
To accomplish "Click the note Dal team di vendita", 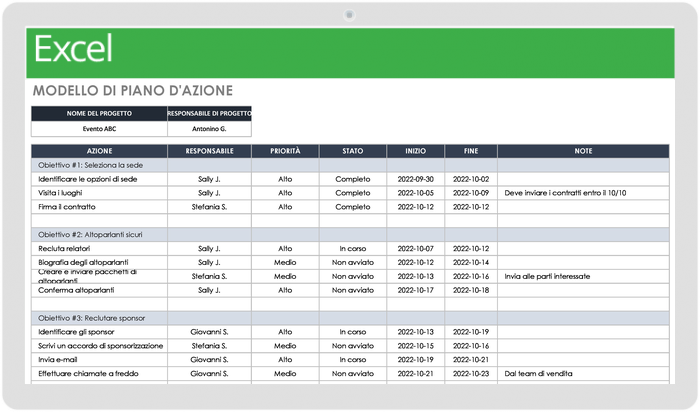I will (x=538, y=373).
